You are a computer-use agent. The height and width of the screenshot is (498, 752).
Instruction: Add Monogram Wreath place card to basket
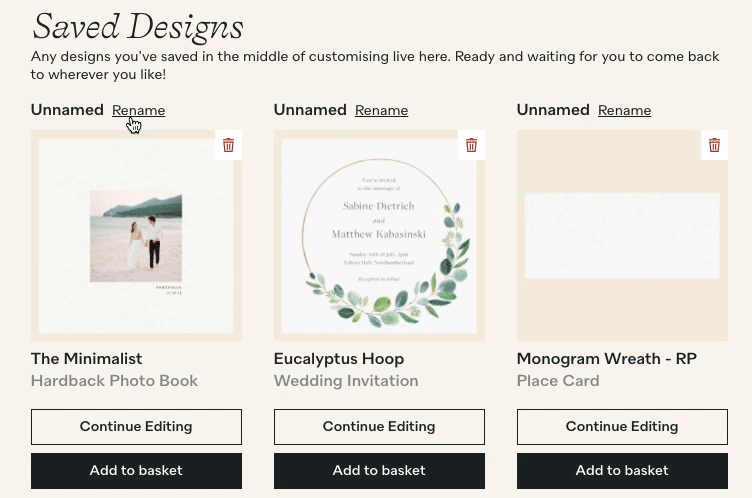[x=622, y=471]
